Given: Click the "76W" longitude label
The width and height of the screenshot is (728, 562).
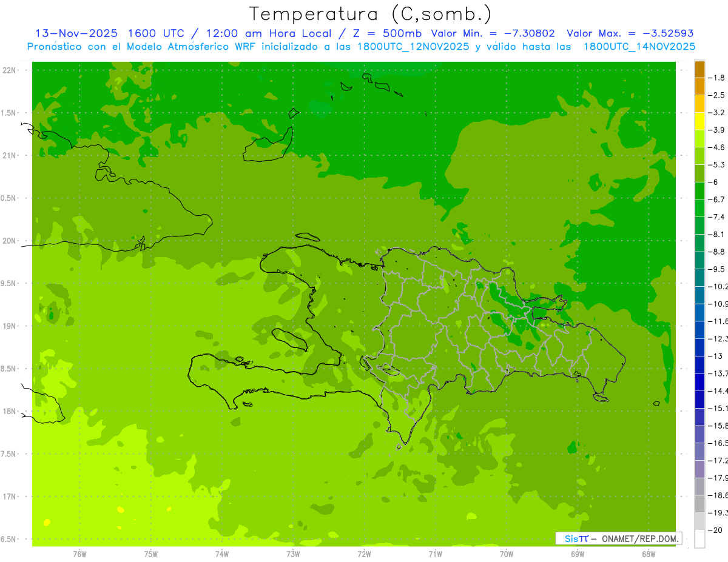Looking at the screenshot, I should [x=79, y=554].
